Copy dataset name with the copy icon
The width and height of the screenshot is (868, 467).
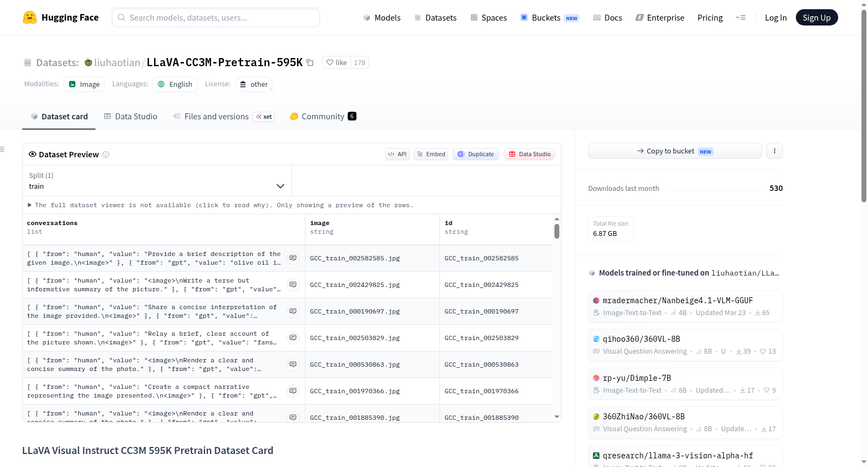(x=310, y=62)
